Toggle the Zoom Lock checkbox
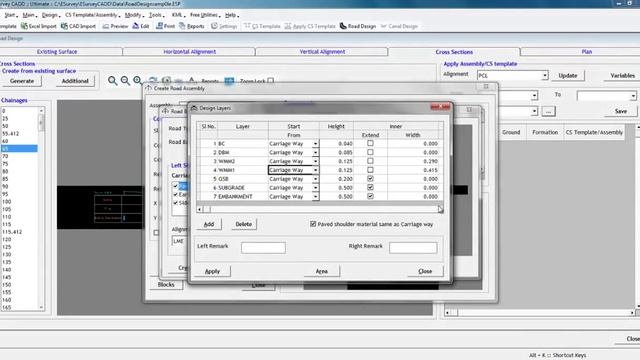 (271, 81)
